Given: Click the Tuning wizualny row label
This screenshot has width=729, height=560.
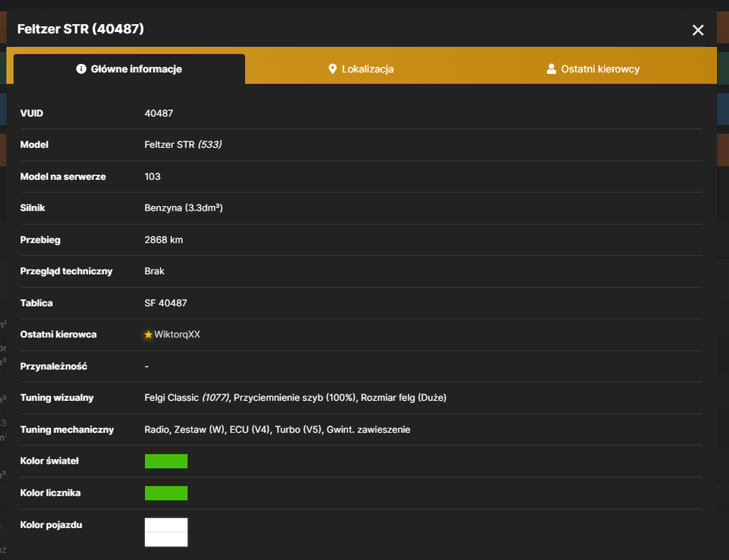Looking at the screenshot, I should coord(57,398).
